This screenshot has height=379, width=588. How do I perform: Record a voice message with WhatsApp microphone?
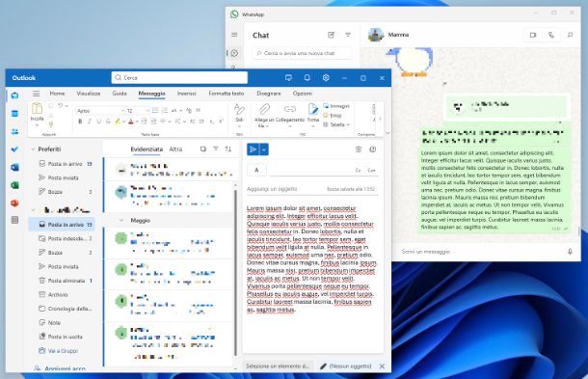[x=570, y=252]
